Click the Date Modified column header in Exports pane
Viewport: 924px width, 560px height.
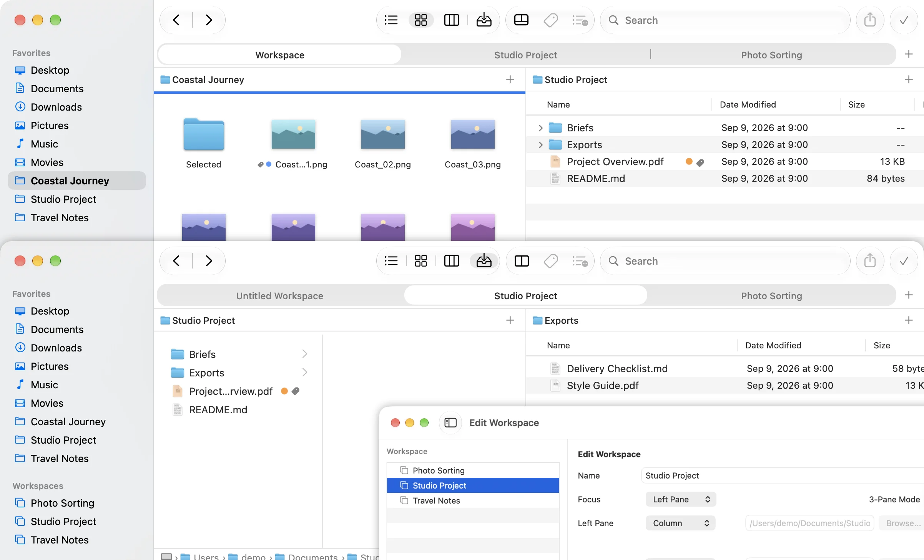tap(773, 345)
